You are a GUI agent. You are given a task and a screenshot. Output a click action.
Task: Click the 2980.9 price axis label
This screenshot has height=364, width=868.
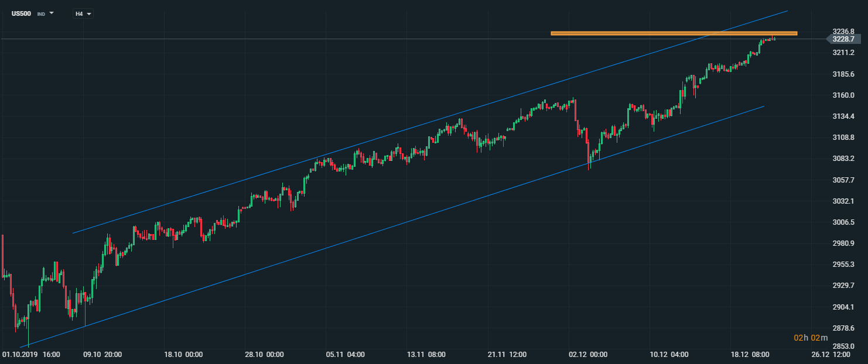843,243
